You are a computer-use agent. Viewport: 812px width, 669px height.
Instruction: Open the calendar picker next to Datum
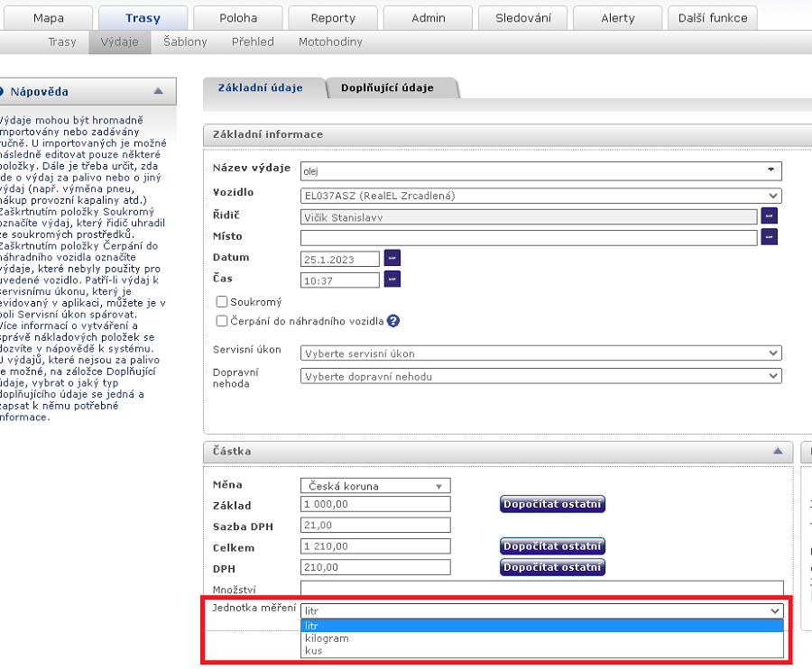(392, 258)
